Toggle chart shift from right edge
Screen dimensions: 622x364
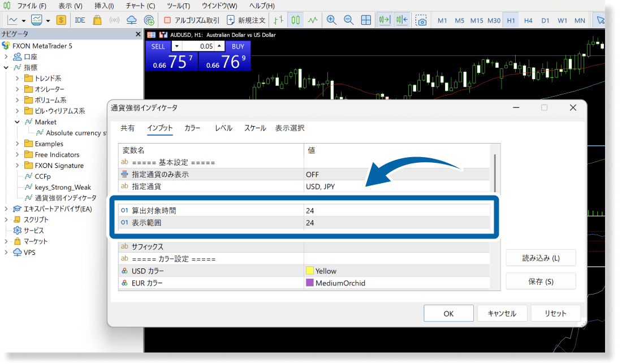402,20
